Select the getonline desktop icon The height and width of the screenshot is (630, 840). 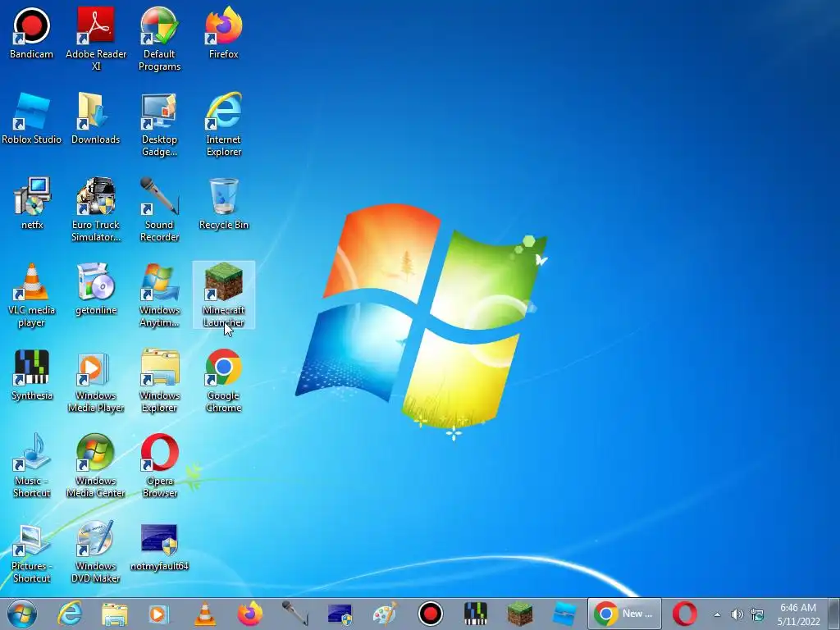[96, 288]
